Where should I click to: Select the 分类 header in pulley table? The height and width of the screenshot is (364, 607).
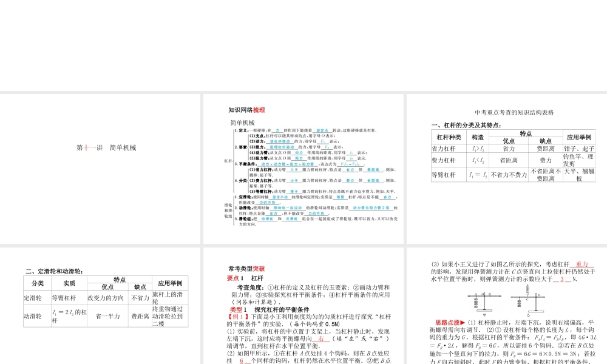pos(38,283)
